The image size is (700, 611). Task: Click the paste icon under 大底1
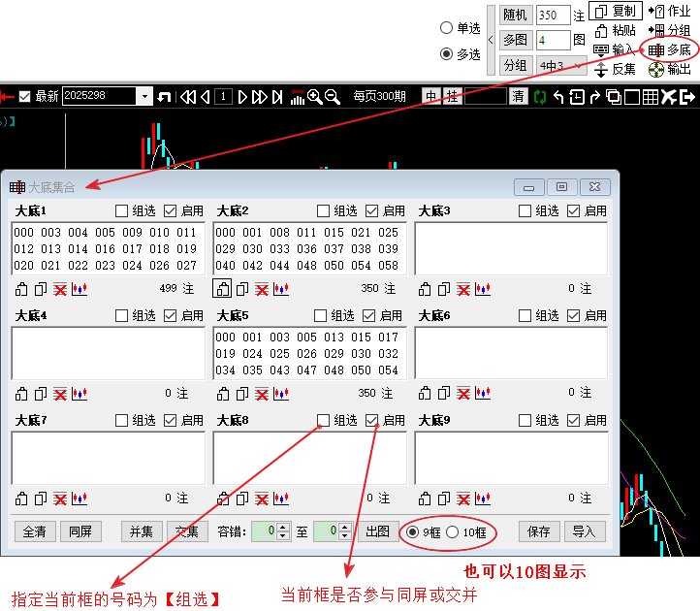point(21,288)
